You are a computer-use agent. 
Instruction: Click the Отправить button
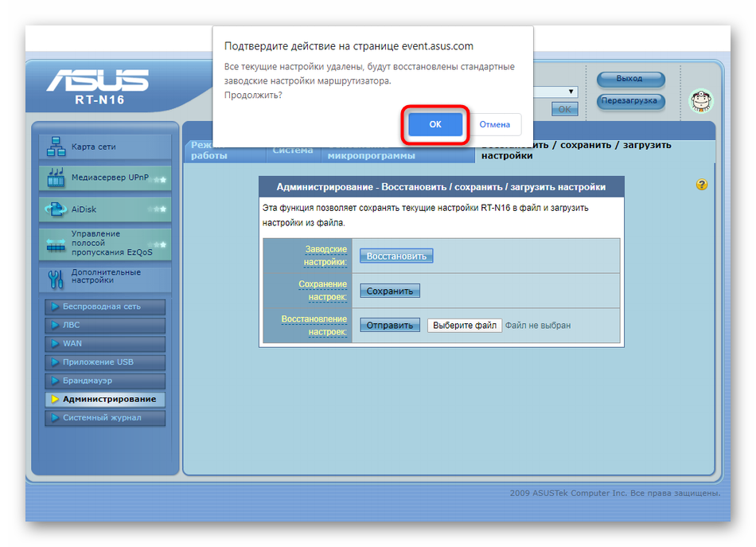pyautogui.click(x=390, y=326)
